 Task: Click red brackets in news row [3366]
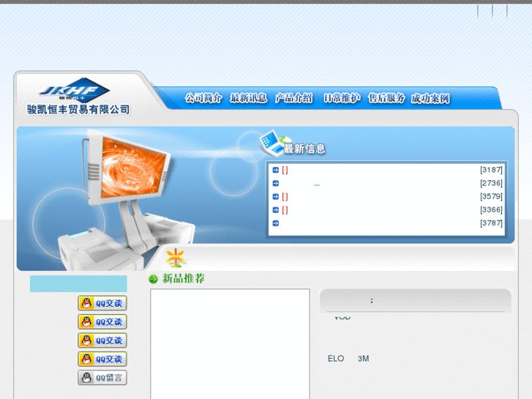[x=285, y=210]
